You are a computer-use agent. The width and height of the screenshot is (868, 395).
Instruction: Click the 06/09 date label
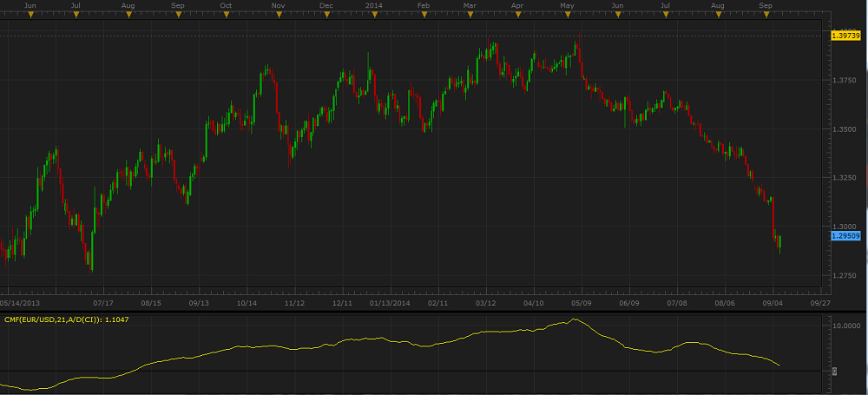(x=629, y=303)
